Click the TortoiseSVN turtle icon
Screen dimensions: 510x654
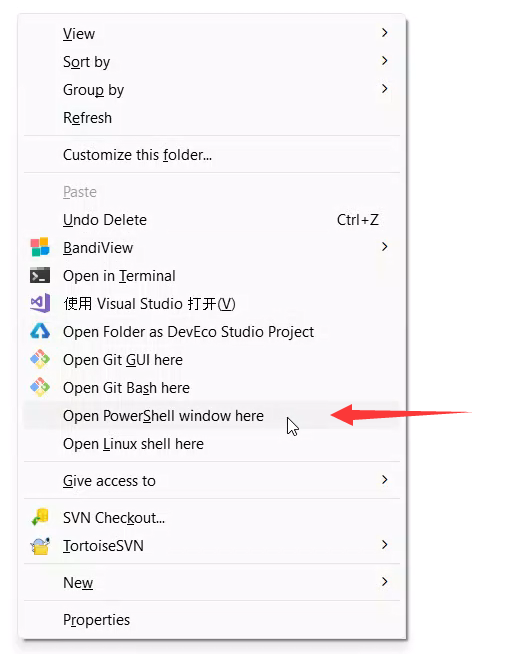[40, 546]
